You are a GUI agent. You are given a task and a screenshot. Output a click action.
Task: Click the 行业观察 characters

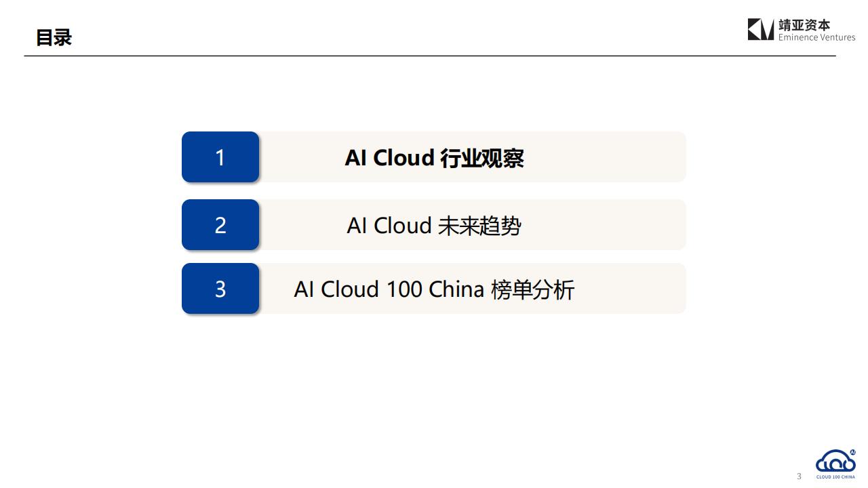tap(482, 158)
